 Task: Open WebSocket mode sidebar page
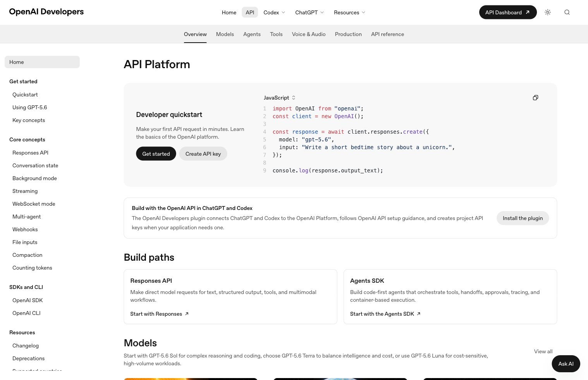point(34,204)
